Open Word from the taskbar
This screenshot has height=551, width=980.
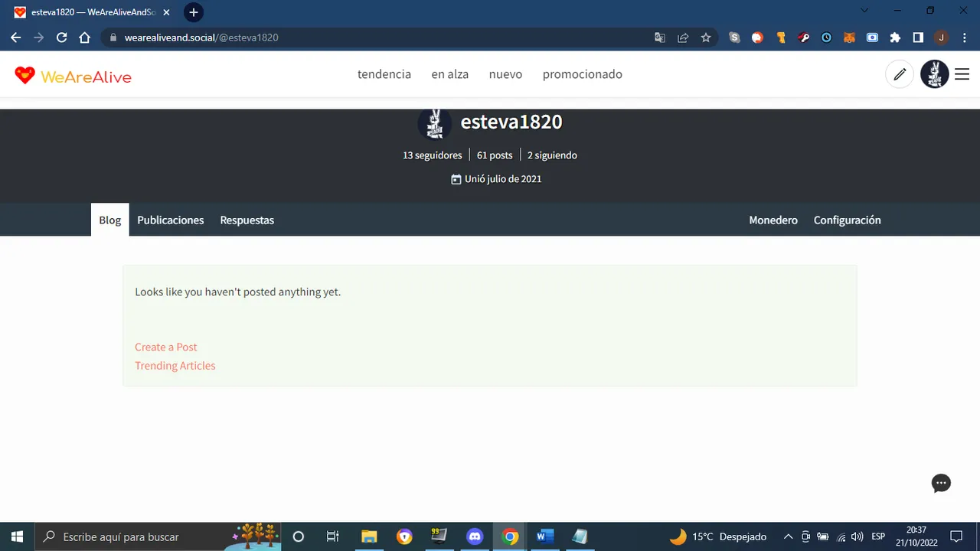coord(545,536)
